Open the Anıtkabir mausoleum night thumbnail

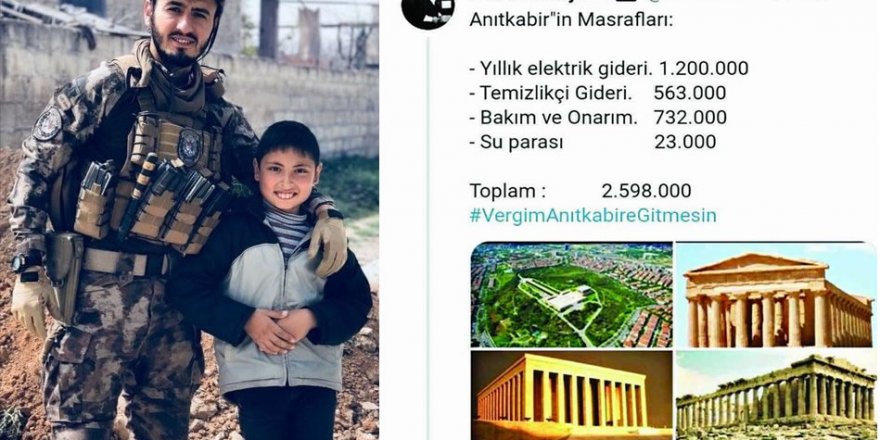tap(571, 395)
